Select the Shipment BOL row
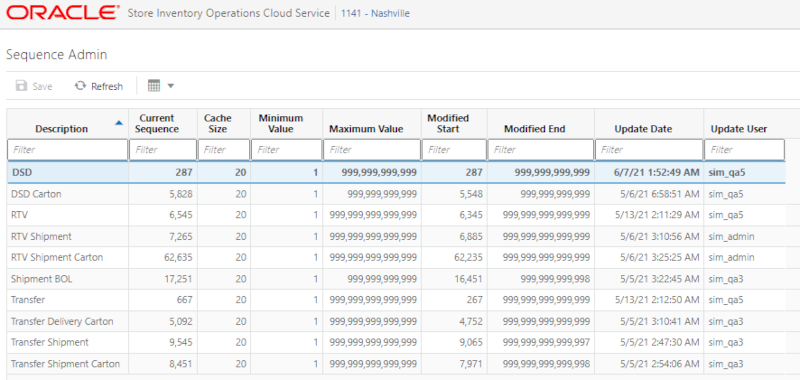 395,279
